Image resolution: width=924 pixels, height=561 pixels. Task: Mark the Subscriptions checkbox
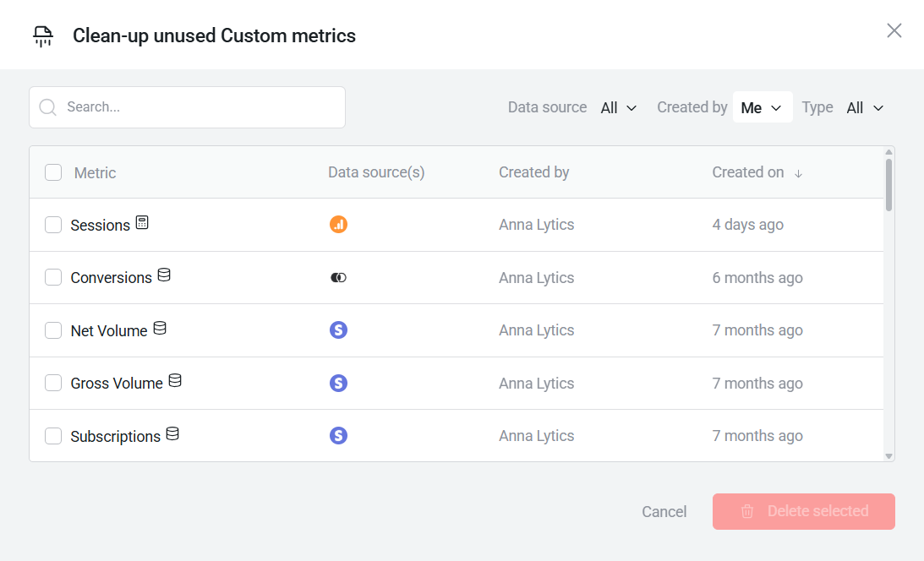click(x=53, y=436)
